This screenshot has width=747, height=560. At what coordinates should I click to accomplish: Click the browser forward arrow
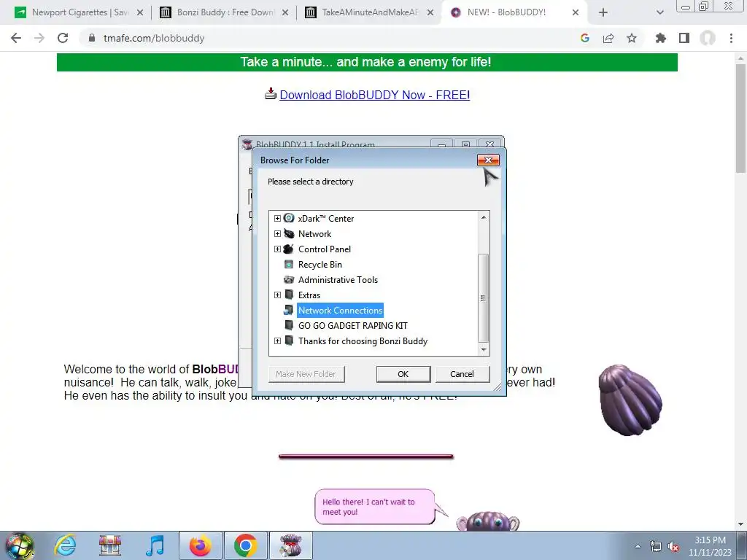click(39, 38)
